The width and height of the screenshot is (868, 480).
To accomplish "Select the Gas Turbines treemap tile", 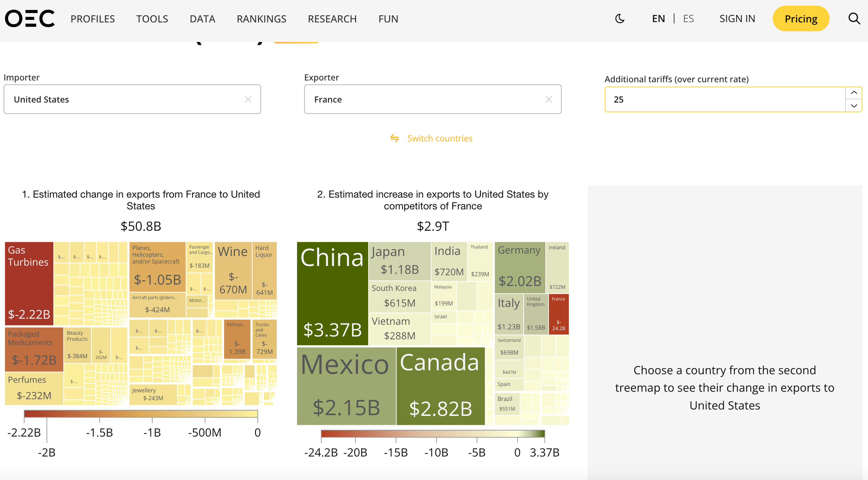I will [29, 283].
